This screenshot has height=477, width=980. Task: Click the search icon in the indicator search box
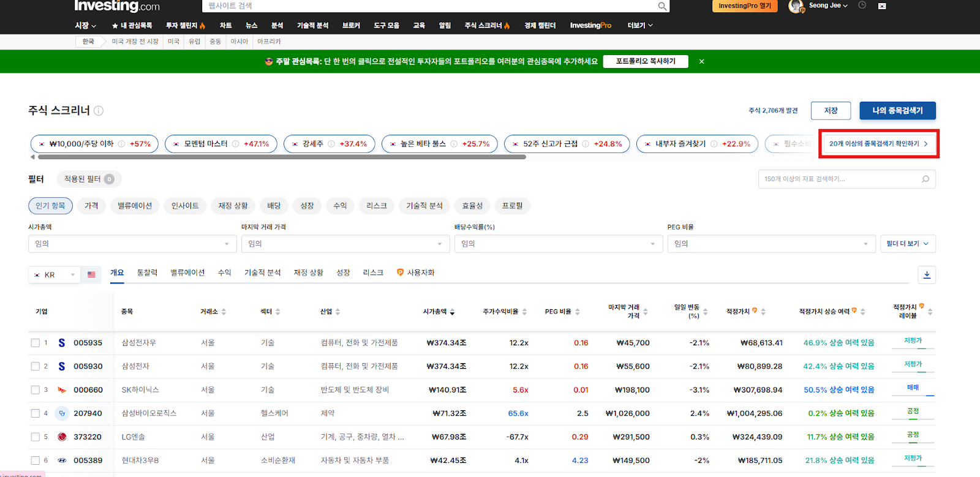[x=925, y=179]
